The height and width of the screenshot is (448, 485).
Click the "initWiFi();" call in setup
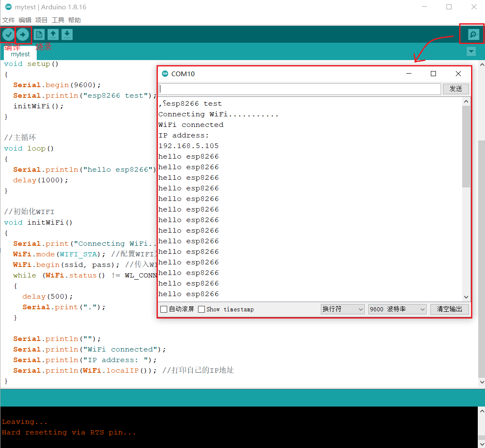39,106
